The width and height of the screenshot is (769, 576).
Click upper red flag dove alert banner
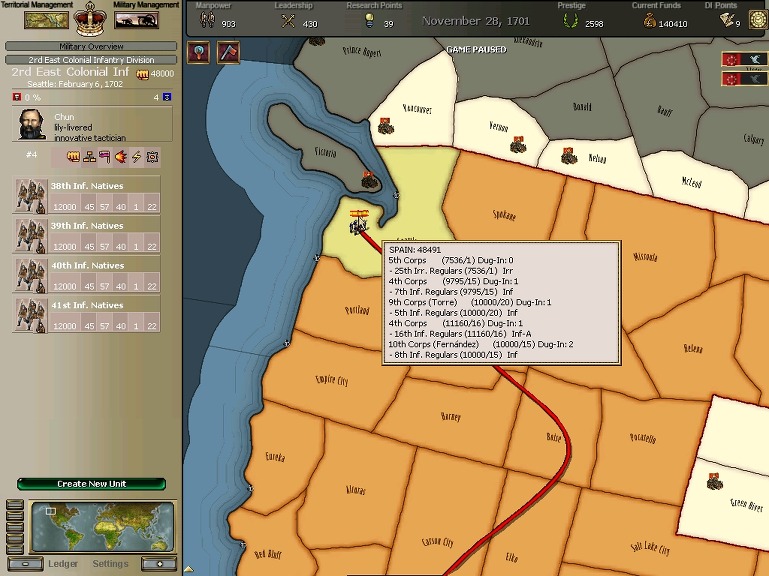point(744,59)
